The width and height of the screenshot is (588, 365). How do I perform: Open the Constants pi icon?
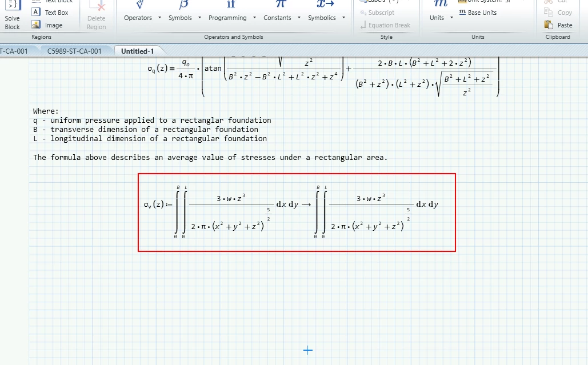tap(281, 5)
